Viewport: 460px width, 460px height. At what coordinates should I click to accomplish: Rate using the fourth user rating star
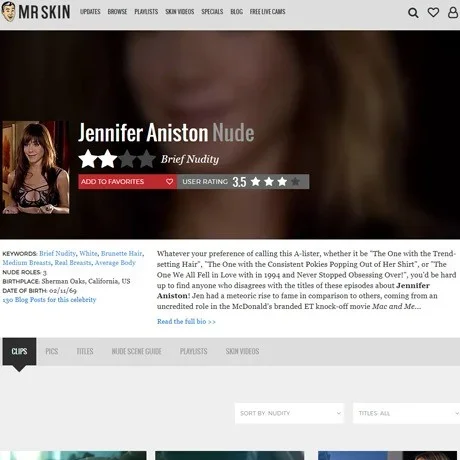(295, 181)
